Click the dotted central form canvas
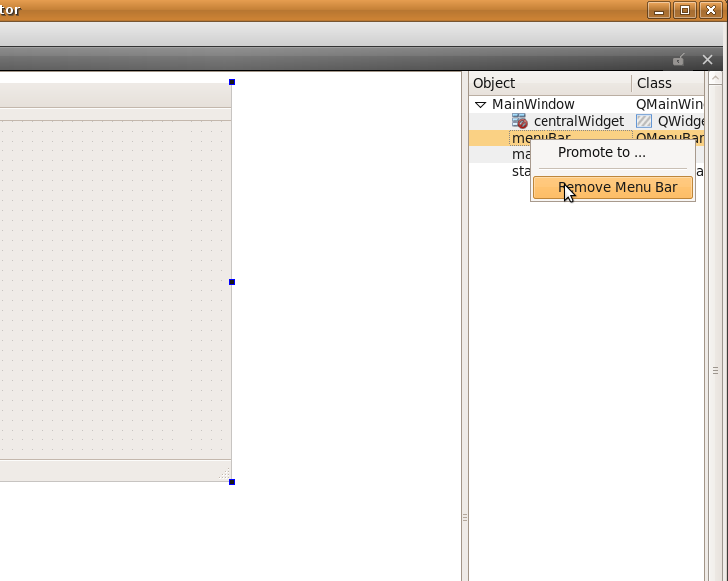This screenshot has height=581, width=728. (x=115, y=289)
